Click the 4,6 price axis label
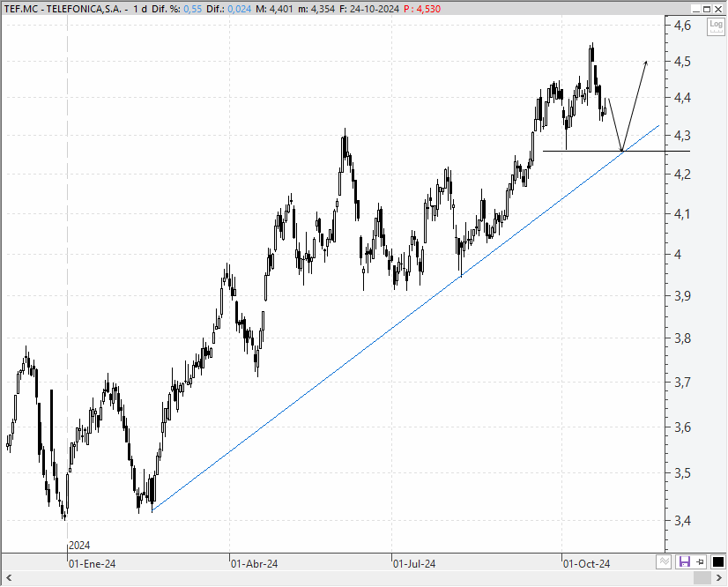The height and width of the screenshot is (587, 728). (682, 25)
